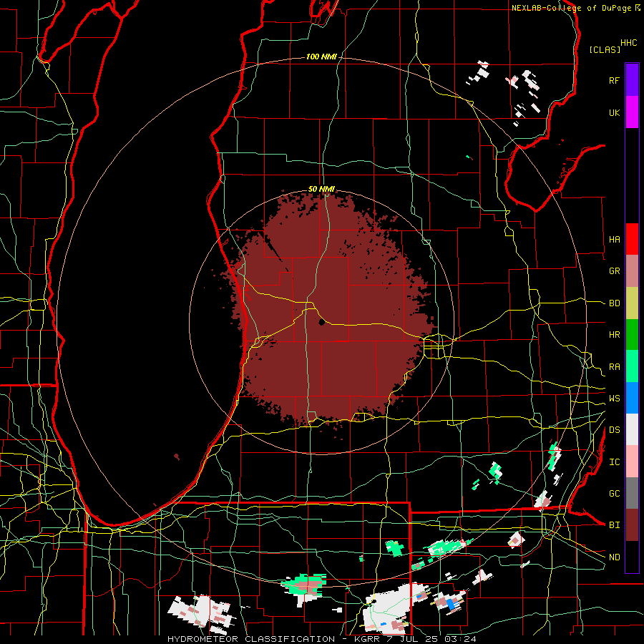Screen dimensions: 644x644
Task: Click the RF purple legend swatch
Action: (x=632, y=80)
